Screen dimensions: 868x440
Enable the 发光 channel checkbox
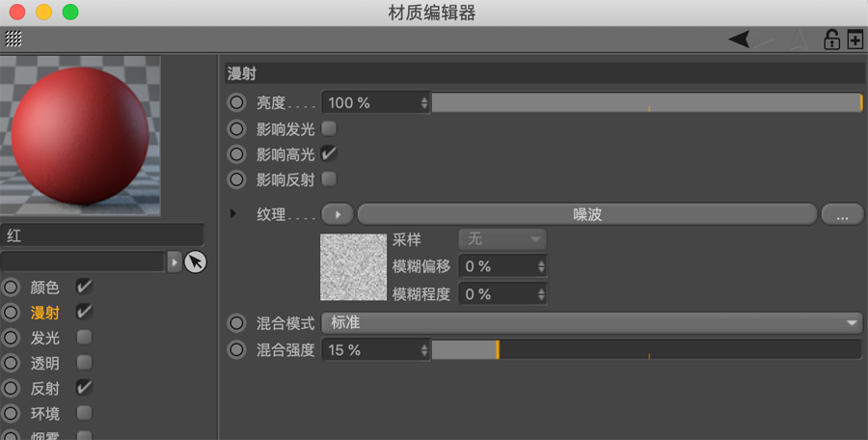(x=84, y=337)
